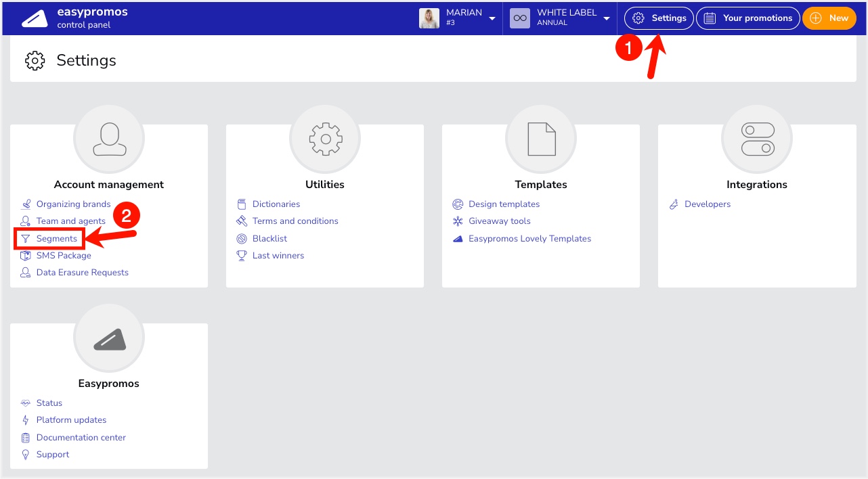Click the Platform updates lightning icon
This screenshot has height=479, width=868.
(x=26, y=419)
